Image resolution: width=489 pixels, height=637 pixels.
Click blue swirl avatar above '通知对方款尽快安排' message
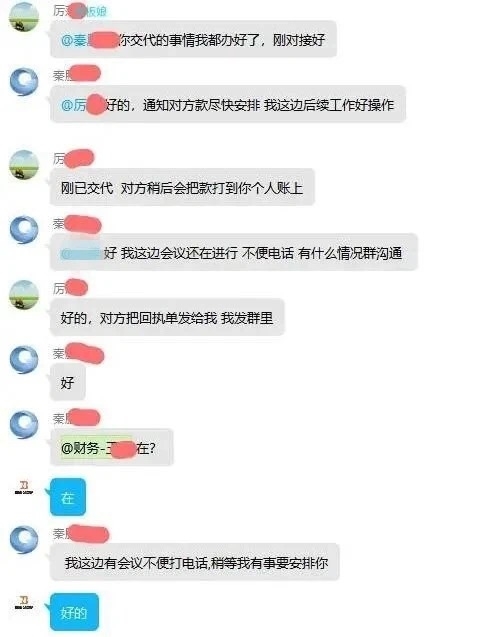[24, 82]
